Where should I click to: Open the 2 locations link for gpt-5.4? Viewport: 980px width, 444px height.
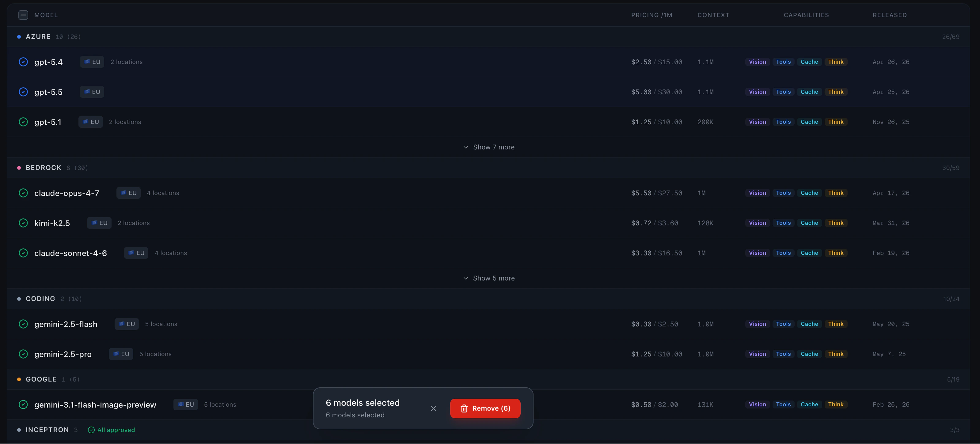pos(126,62)
